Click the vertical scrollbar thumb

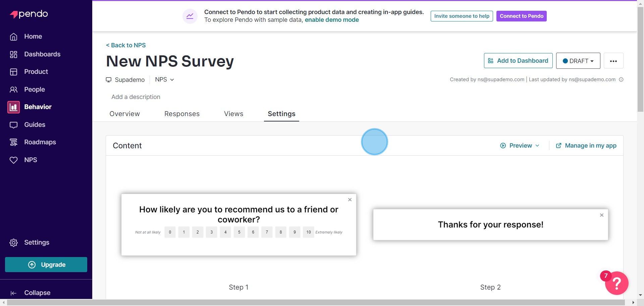pos(640,59)
